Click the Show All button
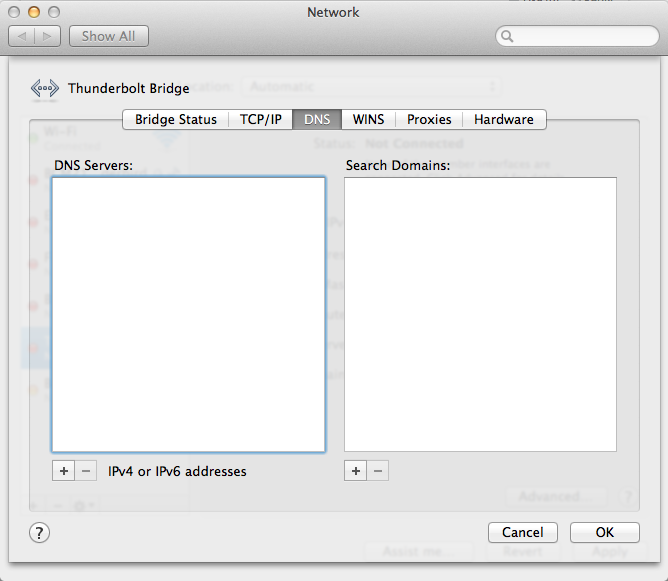Viewport: 668px width, 581px height. pyautogui.click(x=109, y=36)
